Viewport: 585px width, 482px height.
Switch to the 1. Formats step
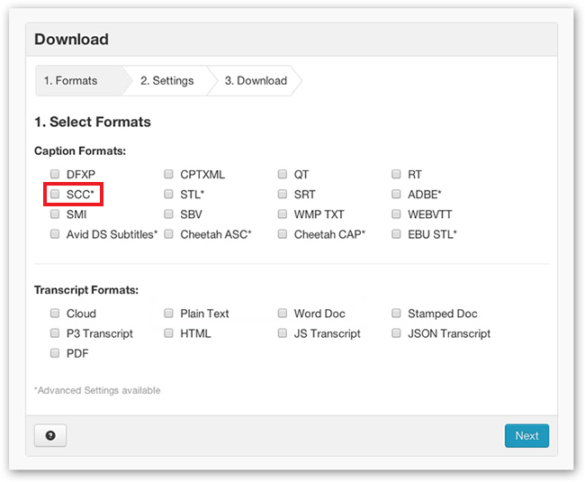coord(80,81)
